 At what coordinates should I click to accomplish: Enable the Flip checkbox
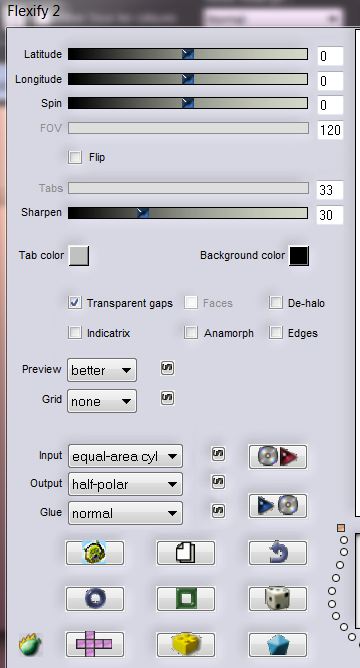point(75,157)
